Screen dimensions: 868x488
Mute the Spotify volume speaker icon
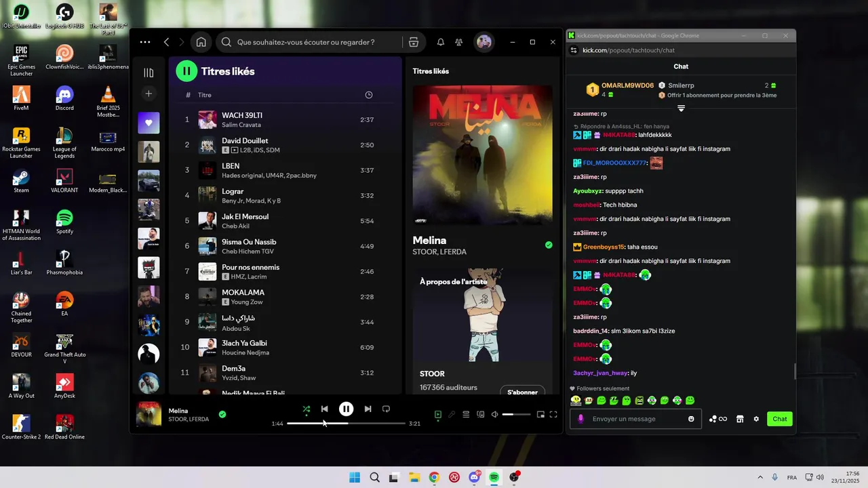[x=495, y=414]
